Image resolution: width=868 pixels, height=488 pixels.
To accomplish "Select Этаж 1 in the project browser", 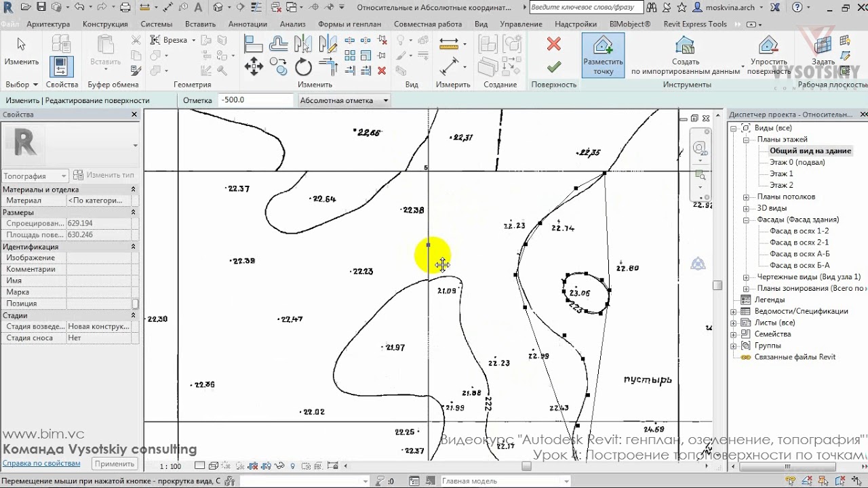I will 781,174.
